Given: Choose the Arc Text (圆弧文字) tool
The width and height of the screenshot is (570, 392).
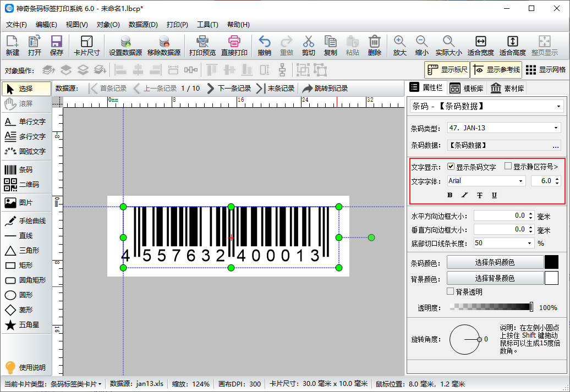Looking at the screenshot, I should 25,151.
